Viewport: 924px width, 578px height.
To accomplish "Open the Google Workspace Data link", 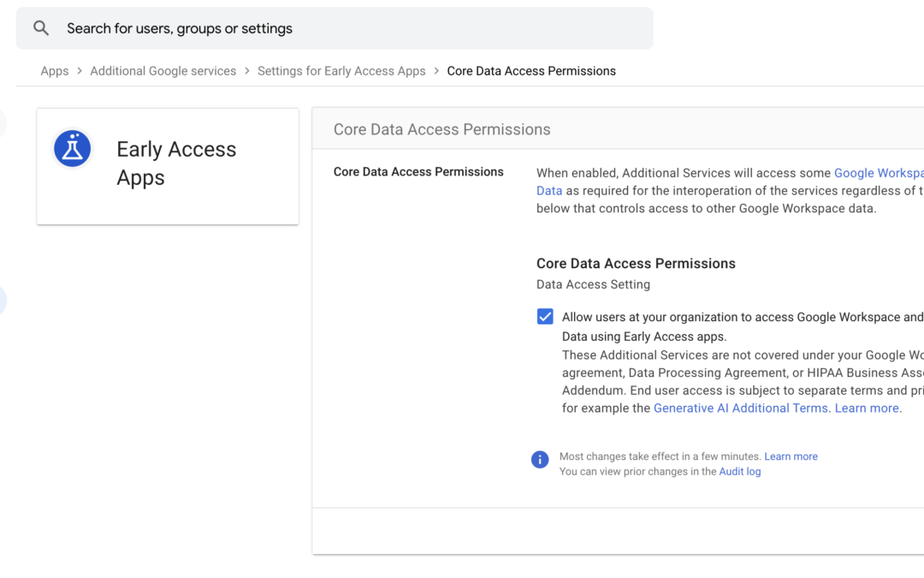I will pos(879,173).
